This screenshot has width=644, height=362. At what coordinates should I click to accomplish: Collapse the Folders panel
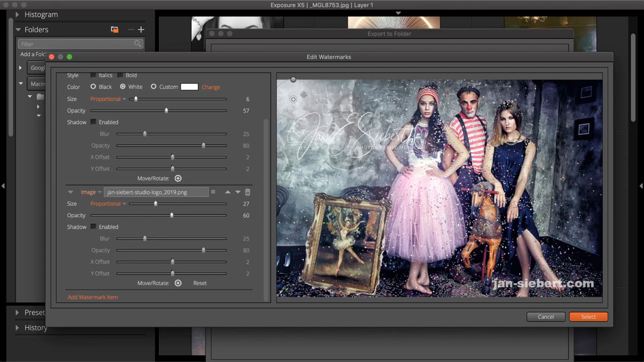point(18,30)
